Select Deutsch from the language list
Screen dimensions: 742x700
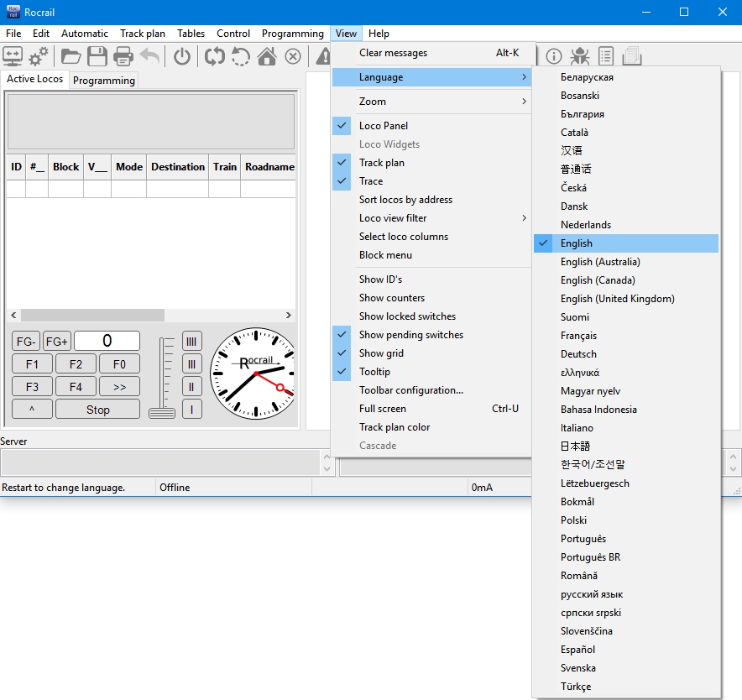click(578, 354)
